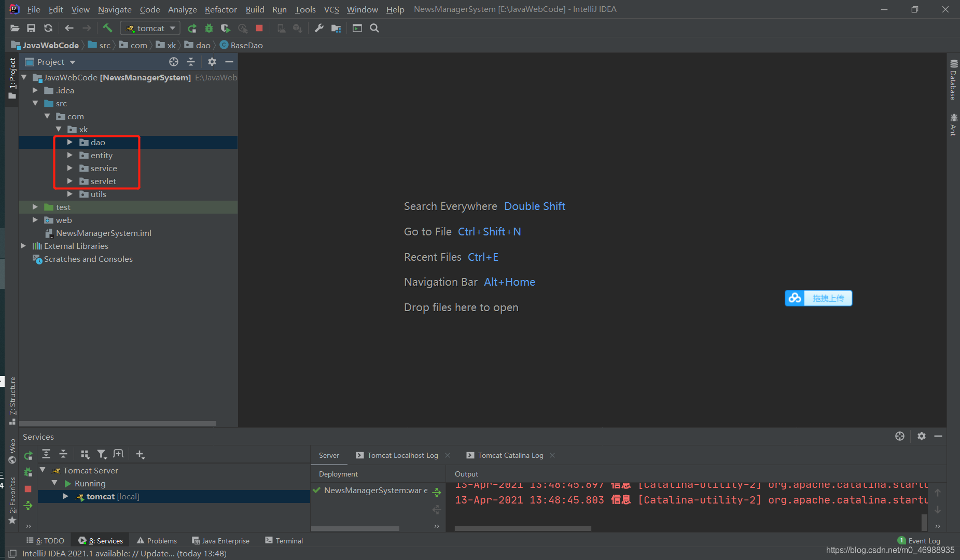Expand all in Services toolbar
This screenshot has width=960, height=560.
tap(46, 454)
